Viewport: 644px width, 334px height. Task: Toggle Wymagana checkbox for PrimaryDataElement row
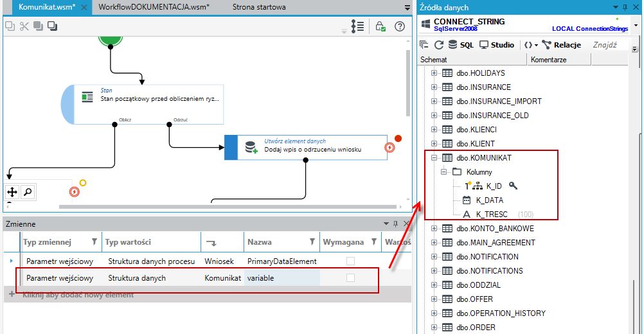(x=350, y=261)
